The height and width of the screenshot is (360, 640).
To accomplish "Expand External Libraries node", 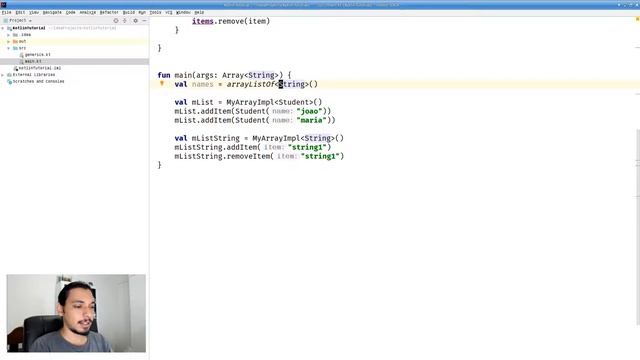I will 3,75.
